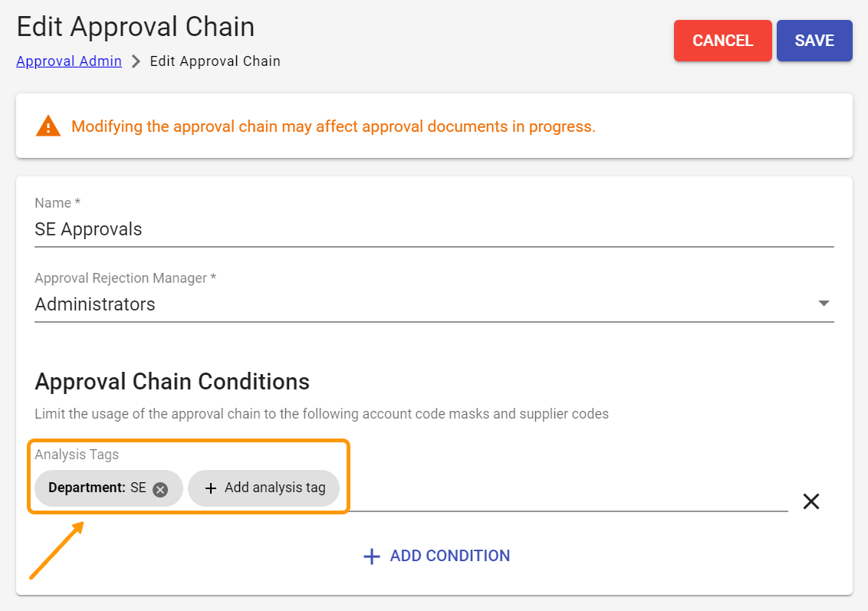Select the Department: SE chip

(x=100, y=488)
